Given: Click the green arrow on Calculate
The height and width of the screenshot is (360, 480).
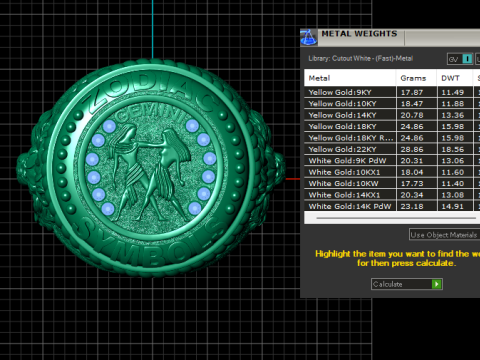Looking at the screenshot, I should 436,284.
